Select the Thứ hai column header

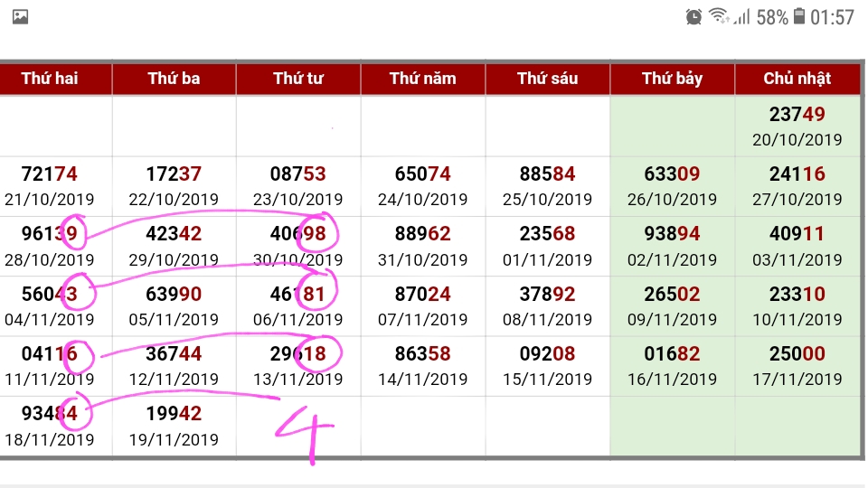click(x=50, y=79)
